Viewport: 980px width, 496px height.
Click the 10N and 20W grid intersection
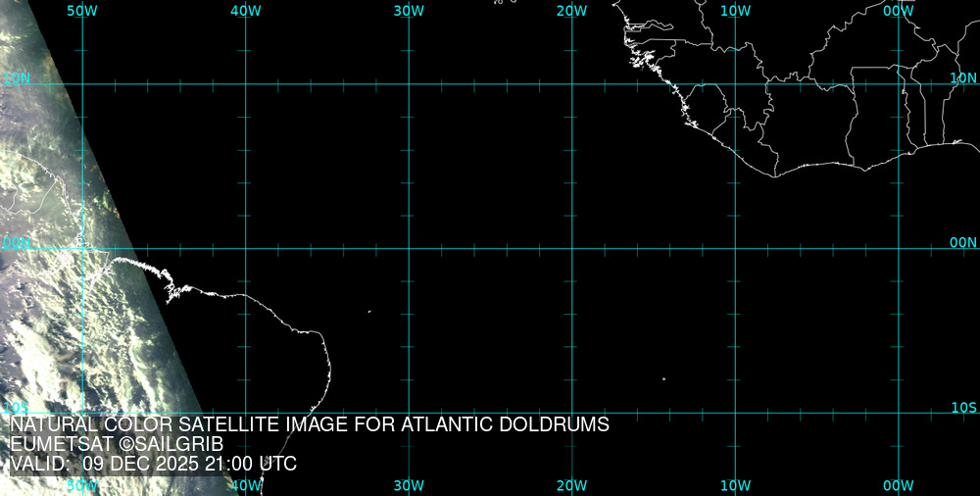click(x=571, y=84)
